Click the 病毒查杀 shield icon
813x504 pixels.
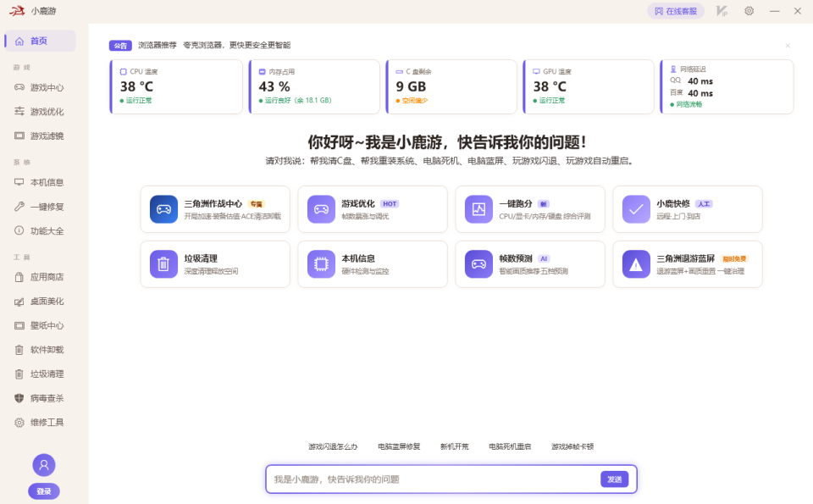coord(19,398)
